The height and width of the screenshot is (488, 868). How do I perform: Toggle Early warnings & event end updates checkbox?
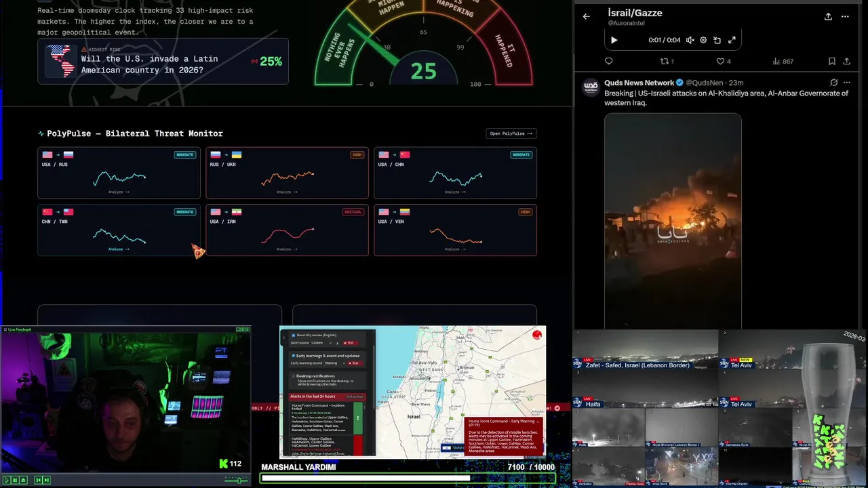(x=294, y=356)
